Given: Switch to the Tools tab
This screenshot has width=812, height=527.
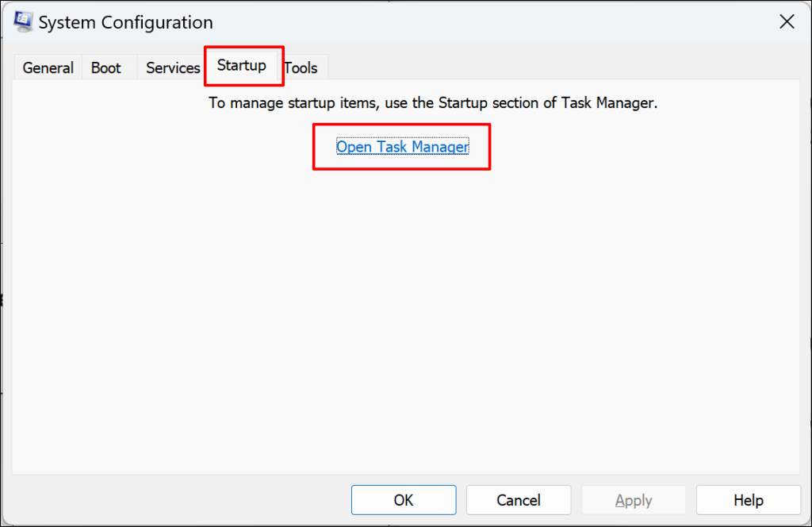Looking at the screenshot, I should tap(301, 68).
